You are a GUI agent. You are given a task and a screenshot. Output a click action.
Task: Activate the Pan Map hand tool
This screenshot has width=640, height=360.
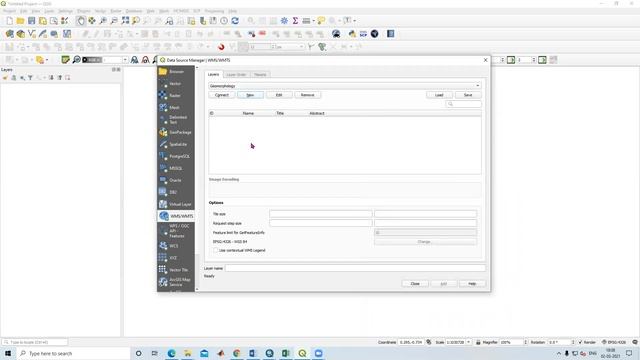point(81,21)
